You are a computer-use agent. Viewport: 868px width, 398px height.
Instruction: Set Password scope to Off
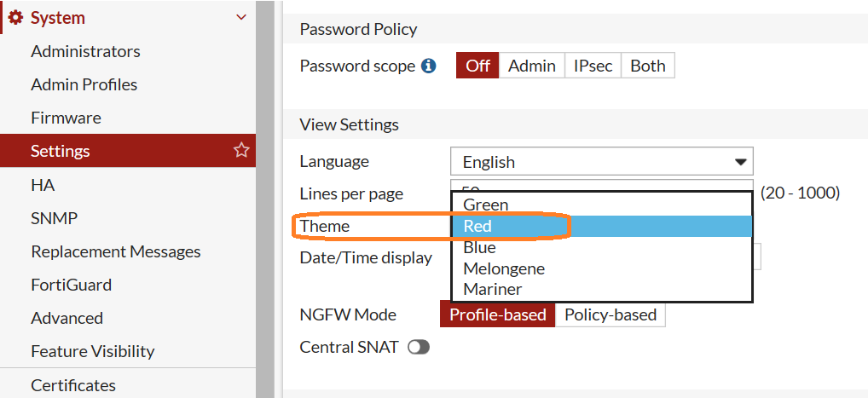pos(477,66)
